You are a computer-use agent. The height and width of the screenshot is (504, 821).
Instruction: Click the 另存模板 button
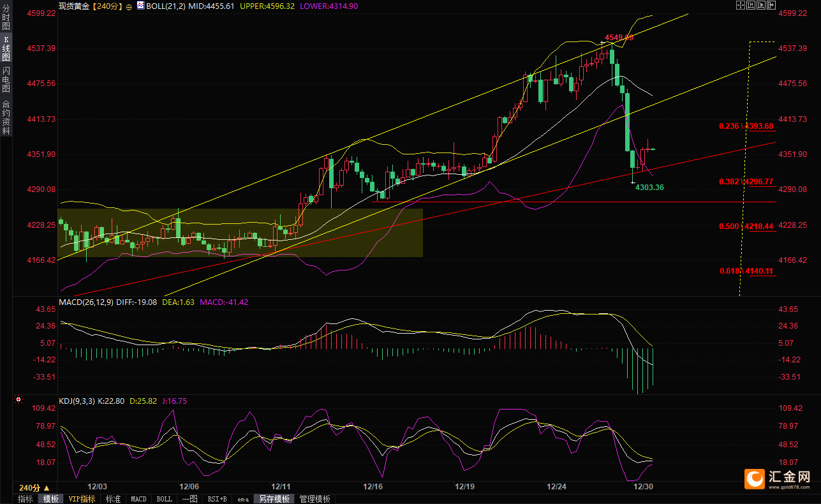pyautogui.click(x=274, y=499)
